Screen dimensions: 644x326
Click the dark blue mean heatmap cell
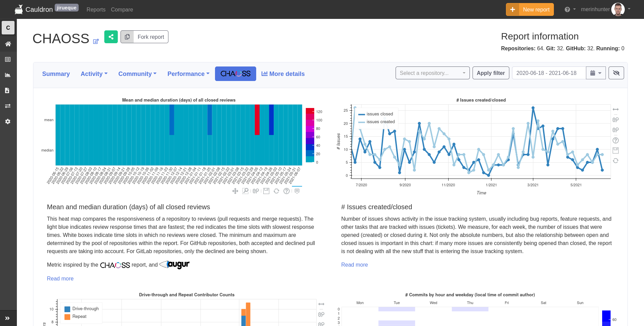pyautogui.click(x=271, y=120)
